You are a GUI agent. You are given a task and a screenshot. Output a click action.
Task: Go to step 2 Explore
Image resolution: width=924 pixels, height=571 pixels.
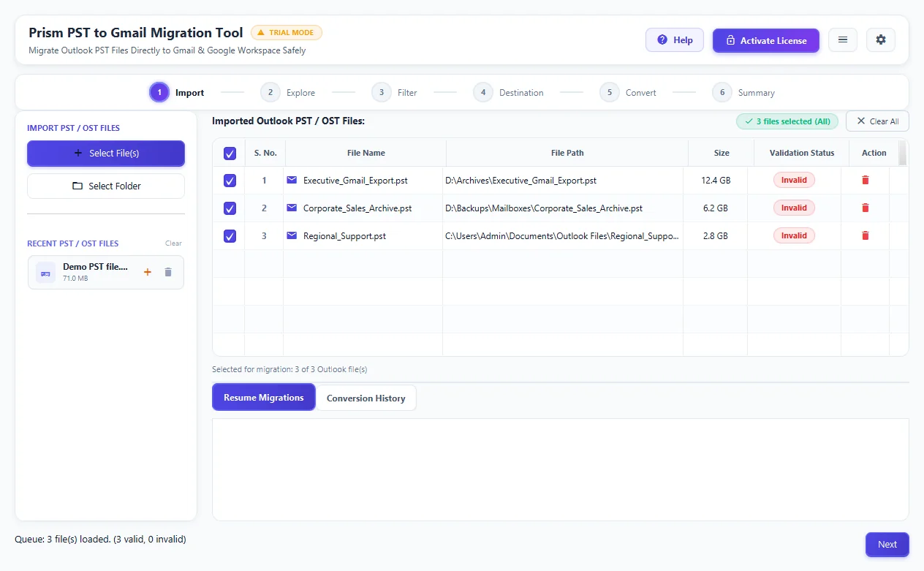[x=288, y=93]
